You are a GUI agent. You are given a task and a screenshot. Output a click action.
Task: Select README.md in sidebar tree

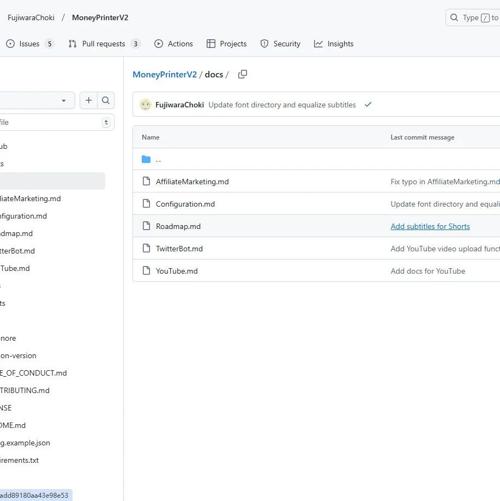coord(13,425)
